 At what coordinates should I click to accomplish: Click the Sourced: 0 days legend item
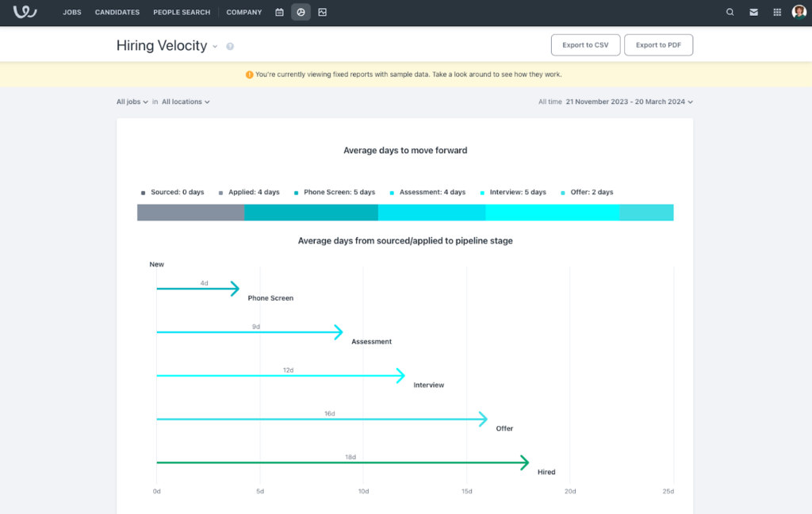click(x=172, y=192)
